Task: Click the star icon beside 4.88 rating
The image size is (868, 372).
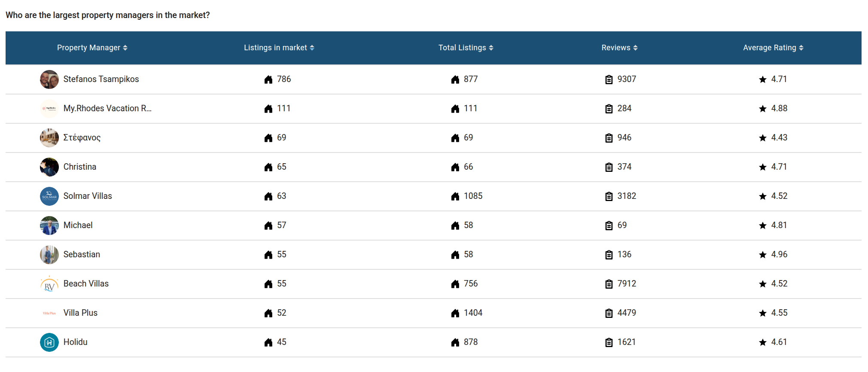Action: pyautogui.click(x=763, y=109)
